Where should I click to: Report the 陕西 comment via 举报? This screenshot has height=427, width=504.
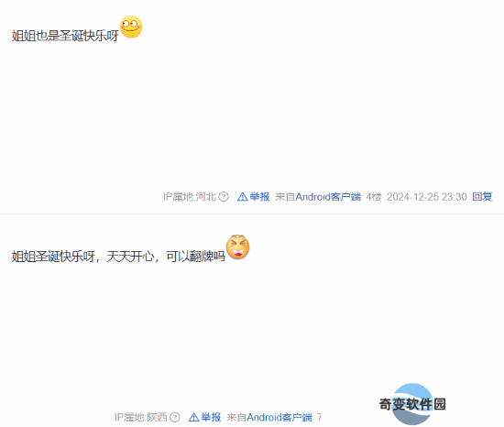(x=211, y=417)
